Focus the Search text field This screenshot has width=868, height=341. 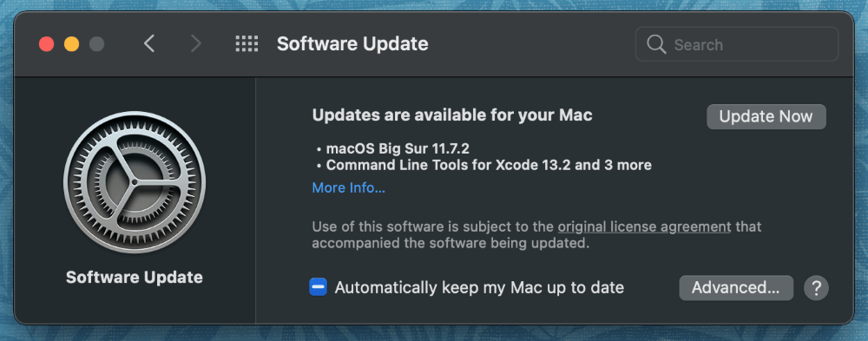tap(737, 44)
